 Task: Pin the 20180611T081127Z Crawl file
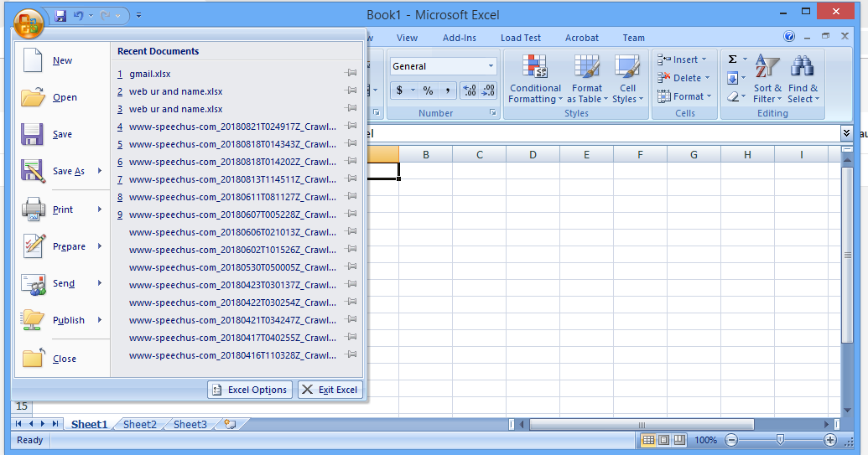point(351,196)
